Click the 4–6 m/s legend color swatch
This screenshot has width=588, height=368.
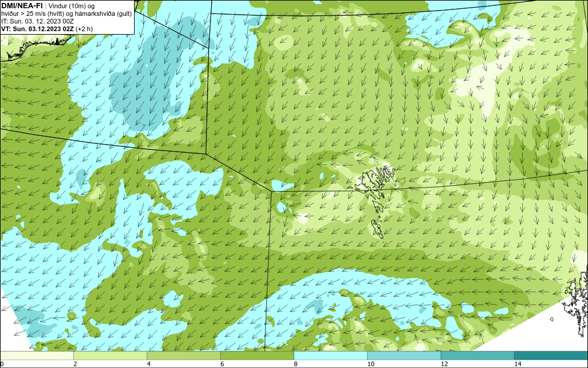tap(183, 355)
